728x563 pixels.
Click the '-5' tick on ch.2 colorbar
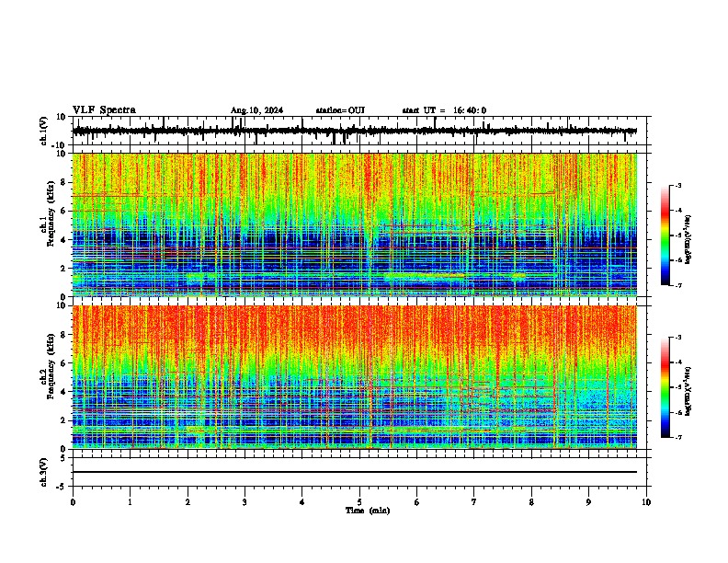pyautogui.click(x=678, y=387)
